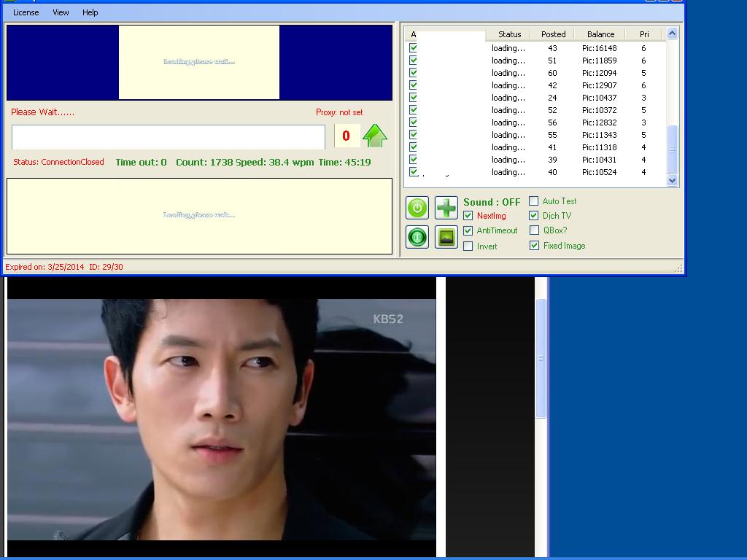Open the View menu
Image resolution: width=747 pixels, height=560 pixels.
(x=61, y=12)
